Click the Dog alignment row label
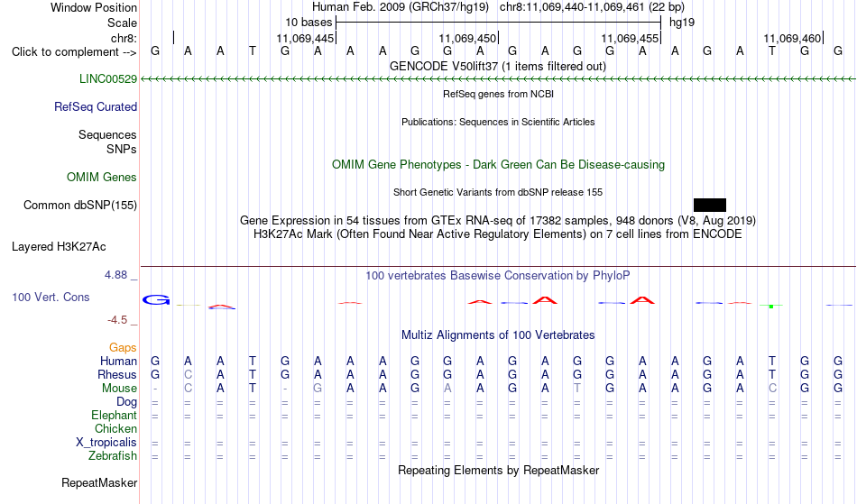Viewport: 857px width, 504px height. (126, 402)
